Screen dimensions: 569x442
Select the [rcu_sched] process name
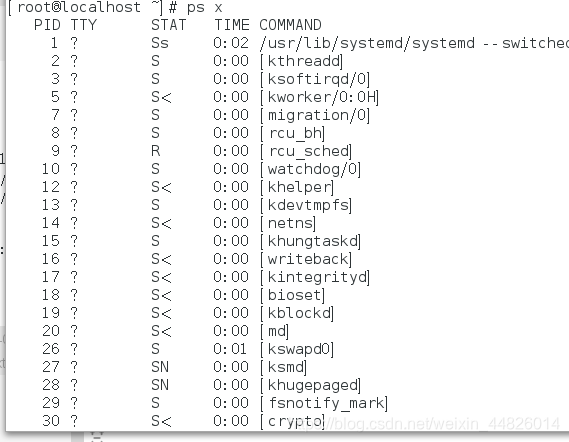(306, 151)
